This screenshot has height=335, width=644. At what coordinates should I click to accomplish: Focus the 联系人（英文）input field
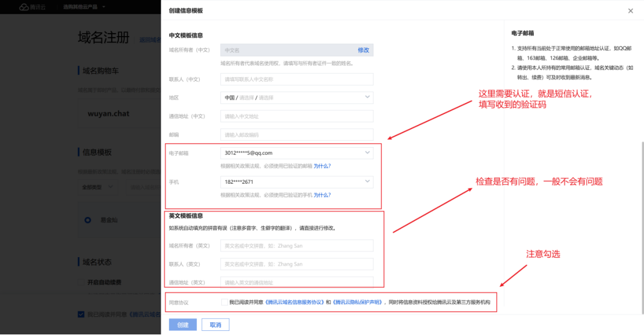(296, 264)
